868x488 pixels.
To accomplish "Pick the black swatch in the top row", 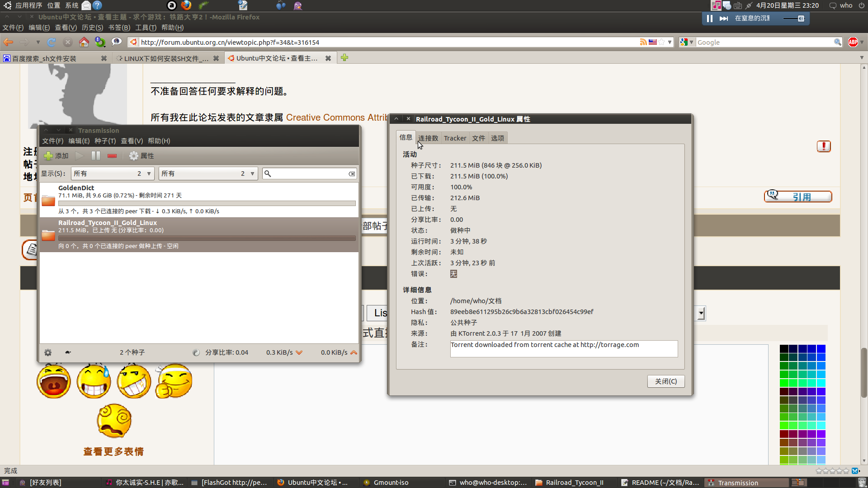I will click(784, 349).
